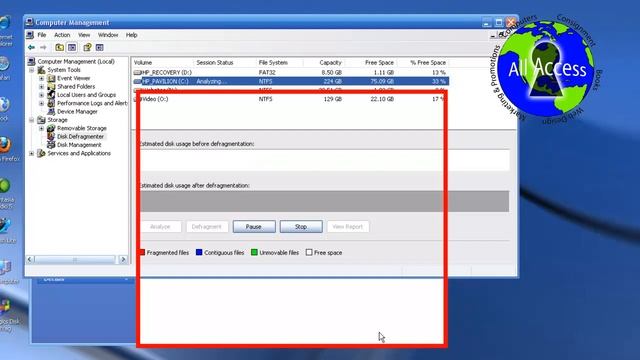Select the Local Users and Groups icon
Image resolution: width=640 pixels, height=360 pixels.
pos(51,95)
